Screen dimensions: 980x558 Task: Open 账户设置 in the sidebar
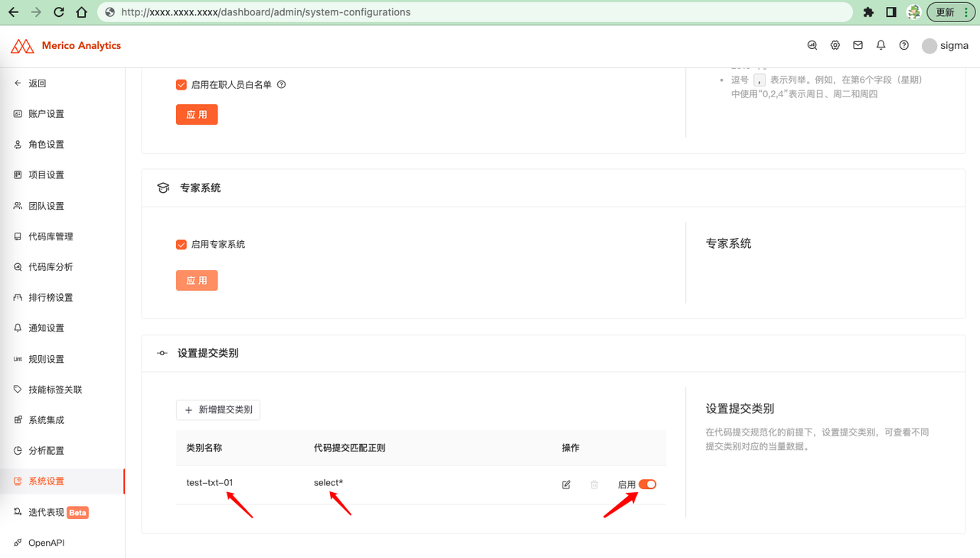[x=62, y=114]
